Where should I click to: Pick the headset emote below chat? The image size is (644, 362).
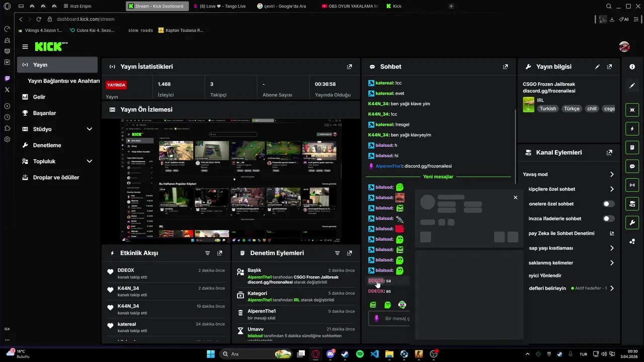click(x=402, y=305)
